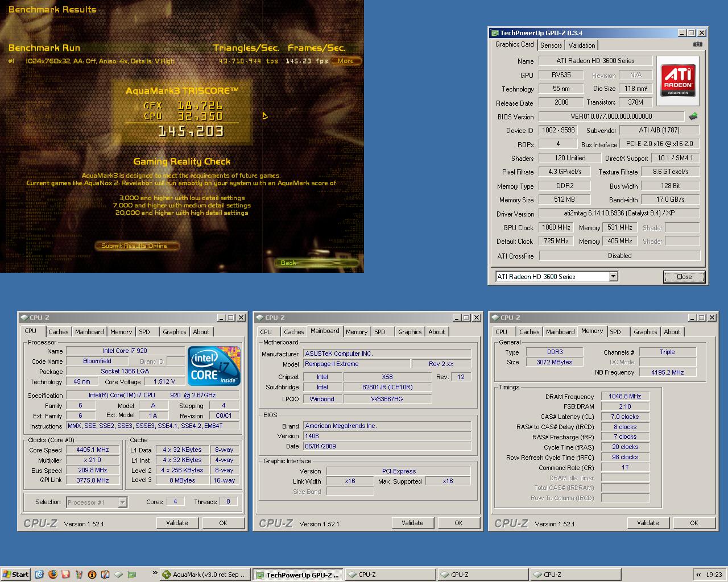This screenshot has height=582, width=728.
Task: Click OK in the CPU-Z Mainboard window
Action: 458,523
